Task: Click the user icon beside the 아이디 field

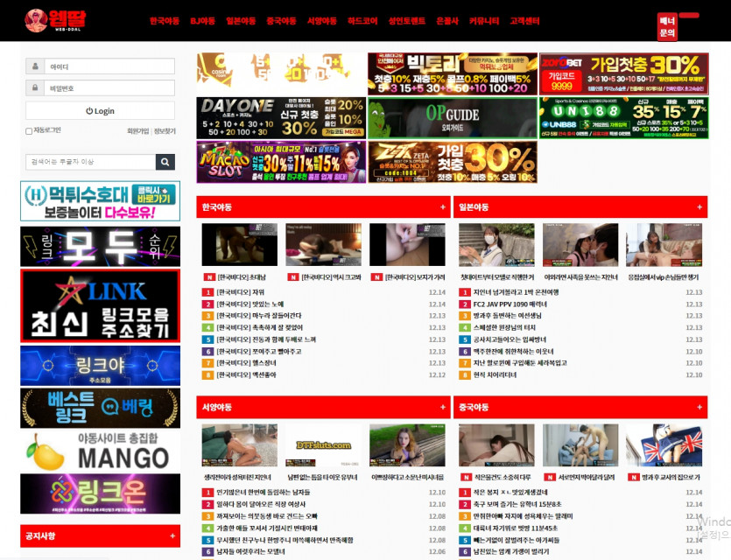Action: pos(35,66)
